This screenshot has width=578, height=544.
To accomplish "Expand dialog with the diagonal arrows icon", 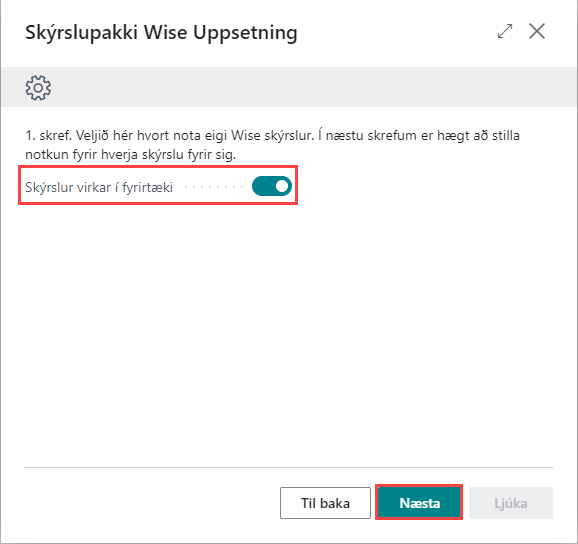I will pyautogui.click(x=505, y=31).
